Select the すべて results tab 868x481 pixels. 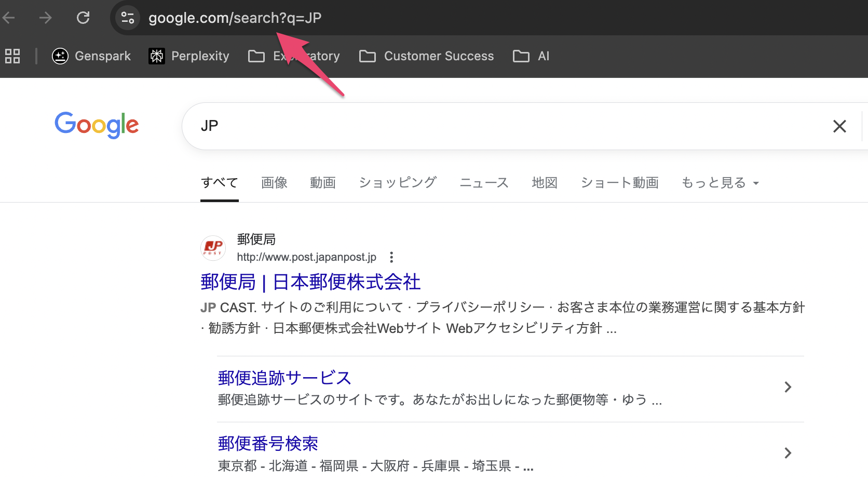[x=220, y=183]
